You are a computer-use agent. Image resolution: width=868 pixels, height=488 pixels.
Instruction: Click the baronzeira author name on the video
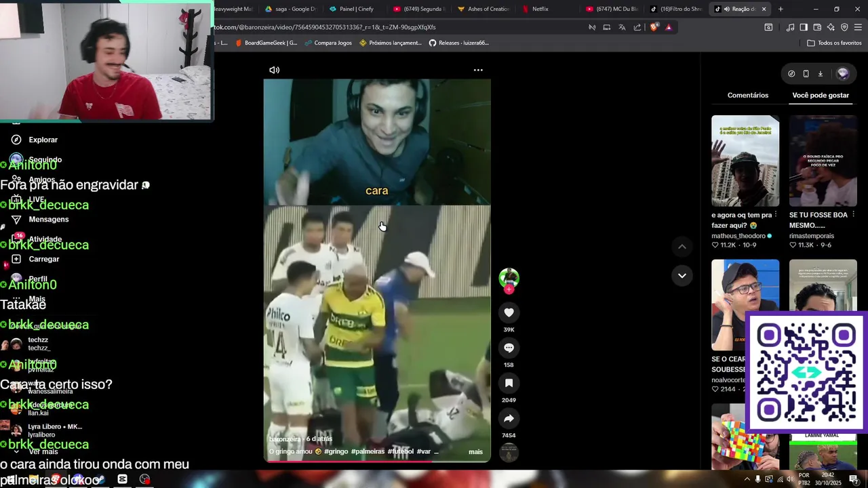(x=285, y=439)
